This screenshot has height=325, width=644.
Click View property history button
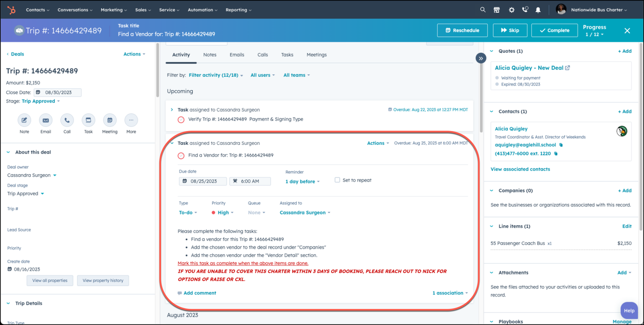click(x=103, y=280)
